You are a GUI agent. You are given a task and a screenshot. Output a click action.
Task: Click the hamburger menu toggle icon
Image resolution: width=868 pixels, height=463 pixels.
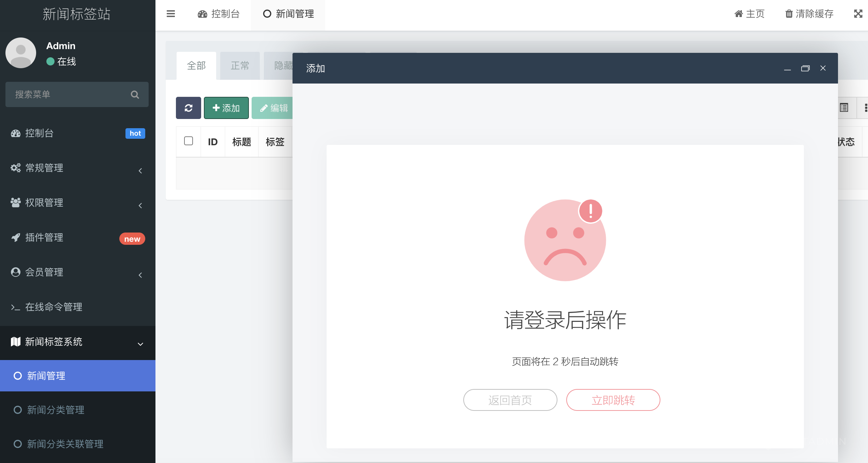171,14
